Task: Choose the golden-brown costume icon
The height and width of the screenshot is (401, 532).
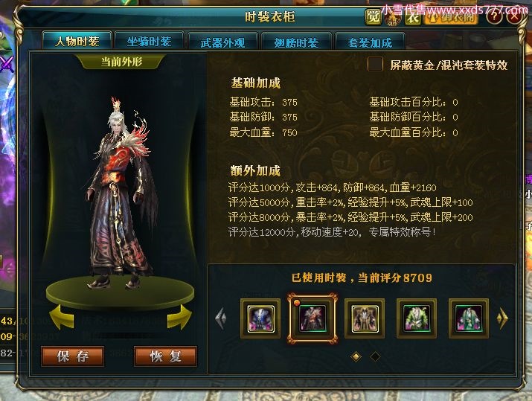Action: (x=365, y=318)
